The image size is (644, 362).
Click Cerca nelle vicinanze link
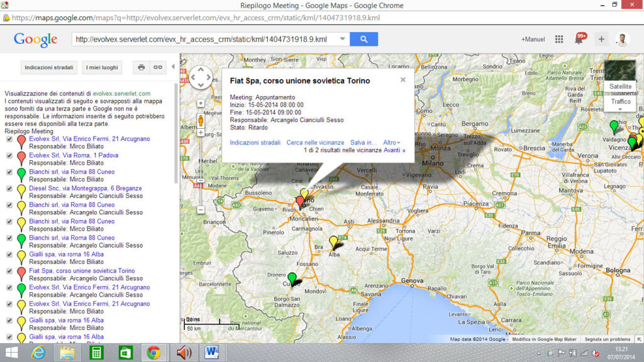pos(315,143)
